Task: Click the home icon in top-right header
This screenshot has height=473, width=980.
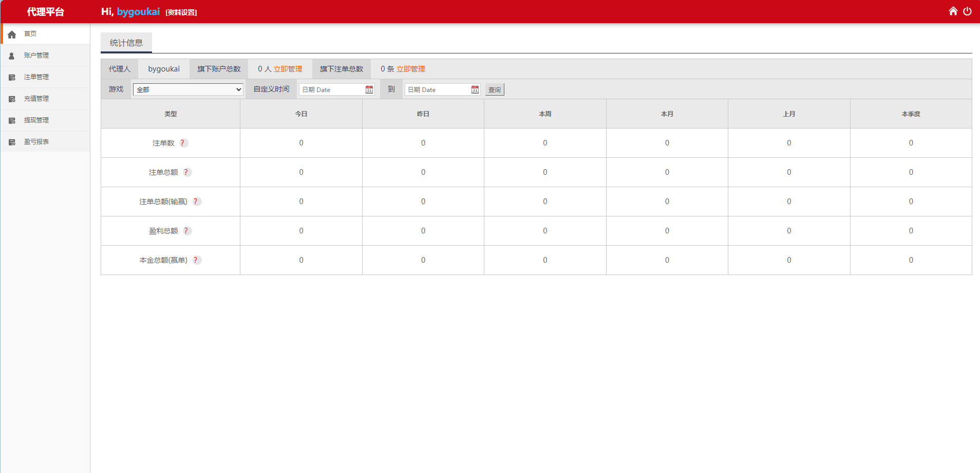Action: 953,11
